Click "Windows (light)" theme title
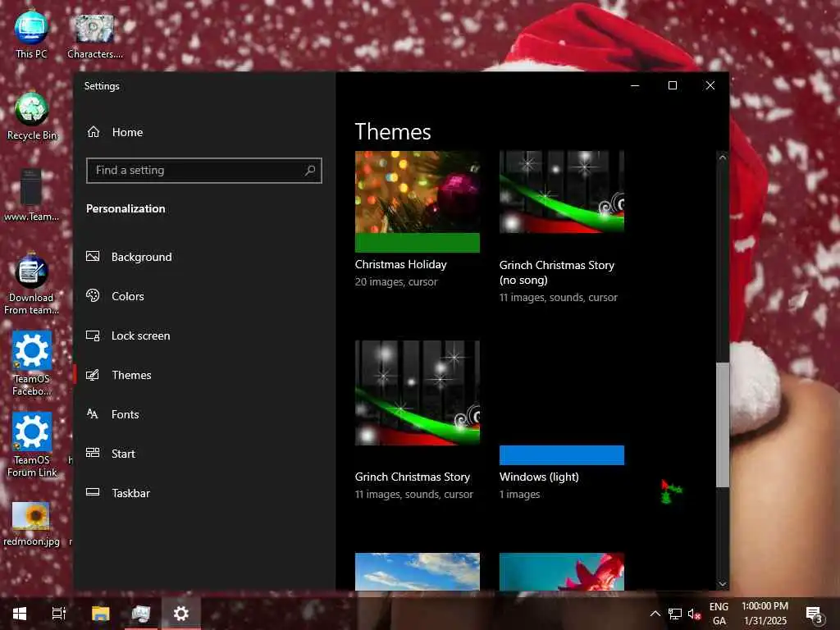 (x=539, y=477)
